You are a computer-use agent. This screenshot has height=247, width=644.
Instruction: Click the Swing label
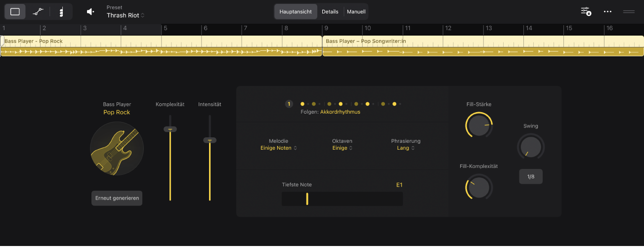tap(531, 126)
